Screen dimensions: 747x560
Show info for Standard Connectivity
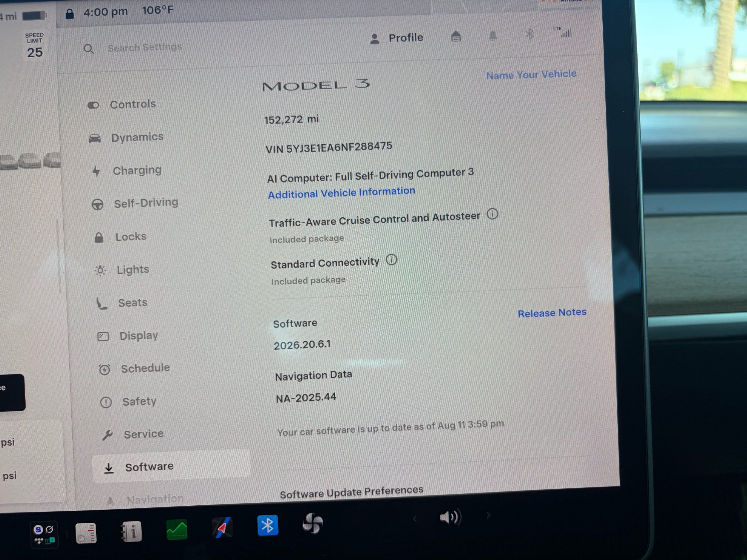391,260
